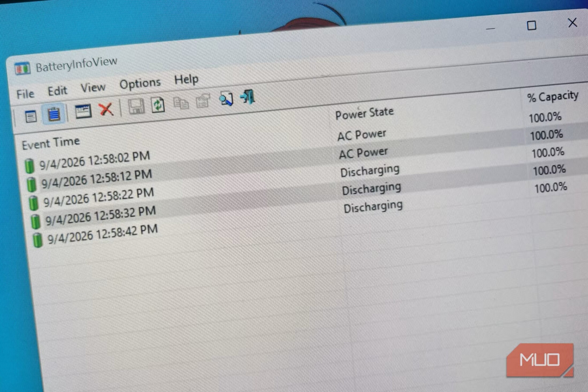Click the topmost 100.0% capacity value
Image resolution: width=588 pixels, height=392 pixels.
(x=545, y=117)
